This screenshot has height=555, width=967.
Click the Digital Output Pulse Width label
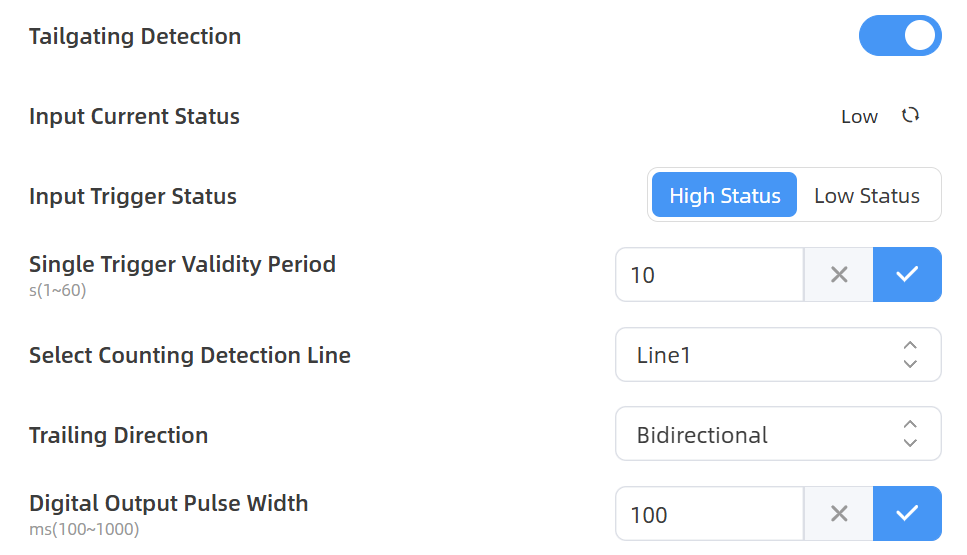[x=168, y=503]
